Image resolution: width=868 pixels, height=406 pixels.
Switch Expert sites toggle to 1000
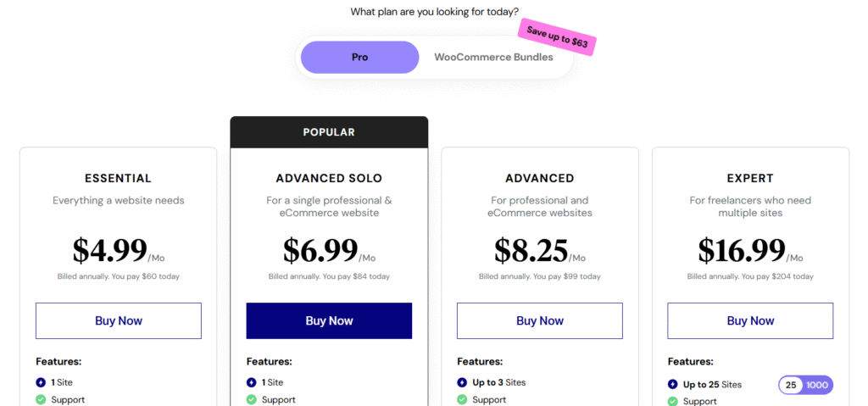[817, 385]
